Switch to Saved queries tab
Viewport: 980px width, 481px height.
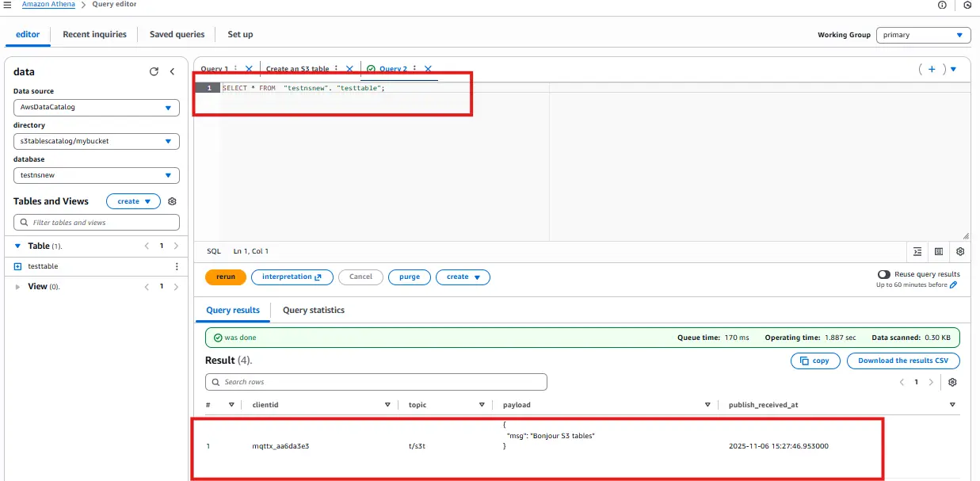tap(177, 34)
